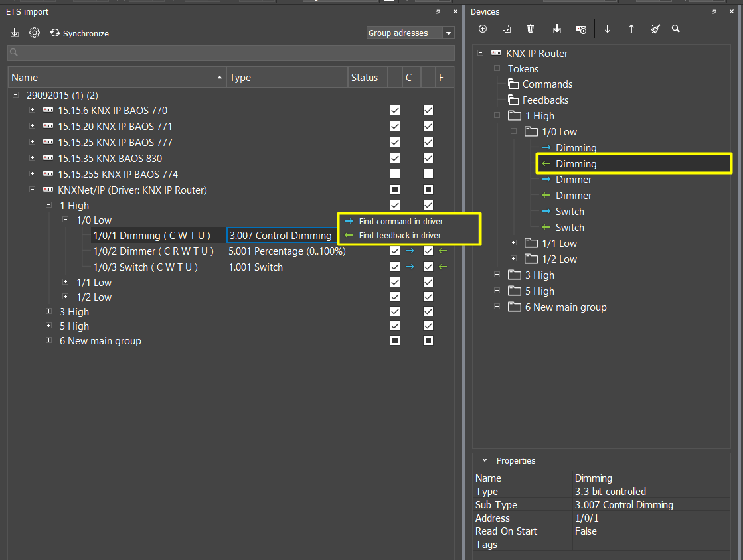Toggle feedback checkbox for 1/0/3 Switch
This screenshot has height=560, width=743.
[x=428, y=267]
